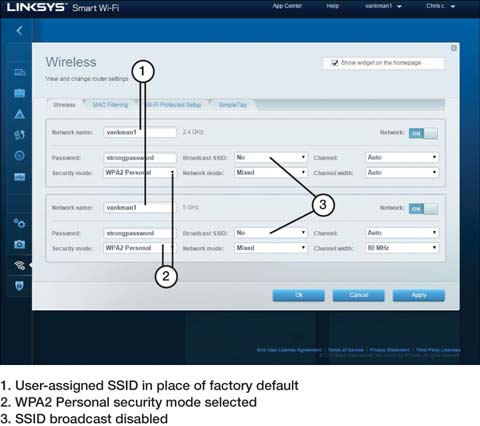
Task: Toggle the 2.4 GHz Network ON switch
Action: (x=423, y=133)
